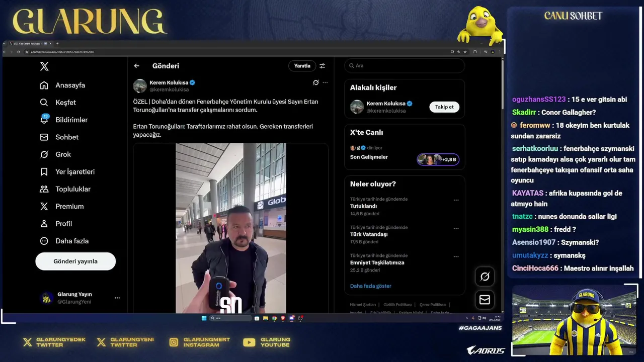Open Daha fazla circle icon
Viewport: 644px width, 362px height.
pos(44,241)
